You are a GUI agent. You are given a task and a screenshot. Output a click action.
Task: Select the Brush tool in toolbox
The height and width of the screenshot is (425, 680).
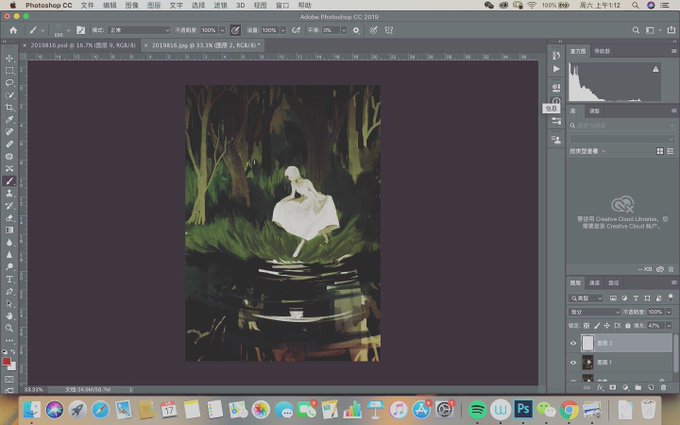coord(9,181)
